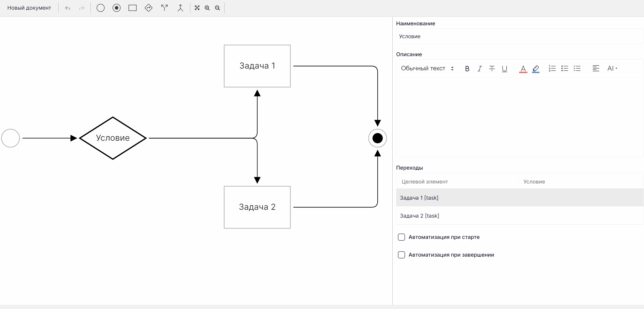Open the text alignment options
The image size is (644, 309).
(596, 69)
